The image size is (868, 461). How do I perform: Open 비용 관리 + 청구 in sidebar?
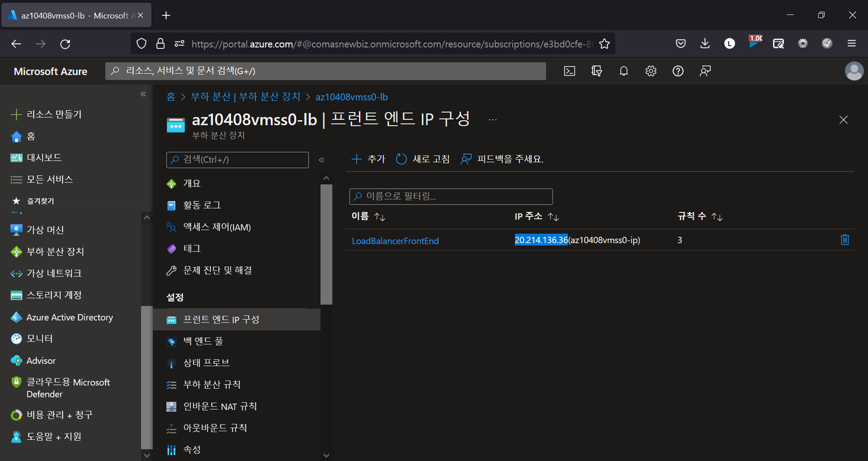[x=52, y=415]
